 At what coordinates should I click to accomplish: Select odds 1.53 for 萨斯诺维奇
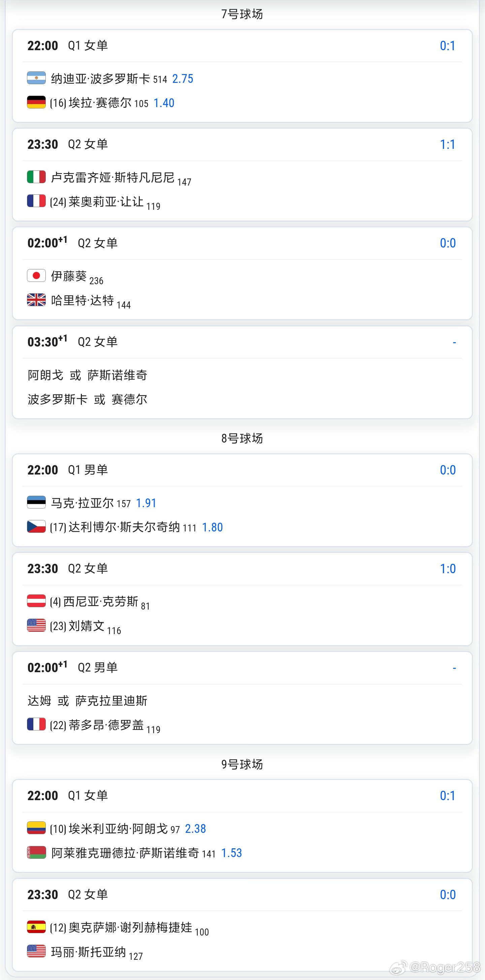click(x=231, y=853)
